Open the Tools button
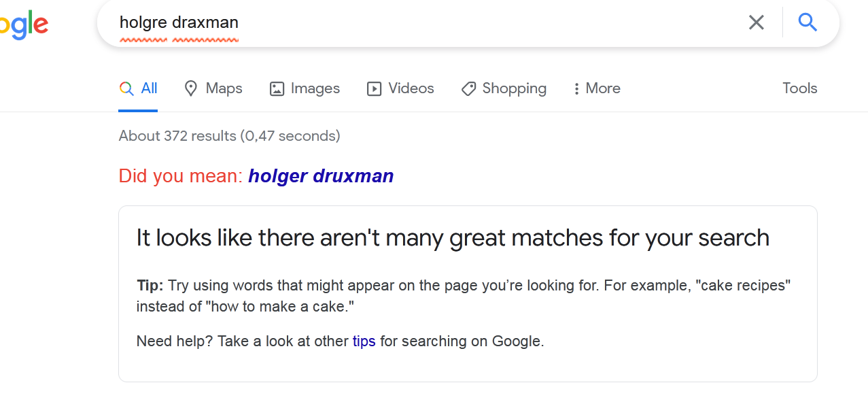The image size is (868, 402). (x=799, y=88)
